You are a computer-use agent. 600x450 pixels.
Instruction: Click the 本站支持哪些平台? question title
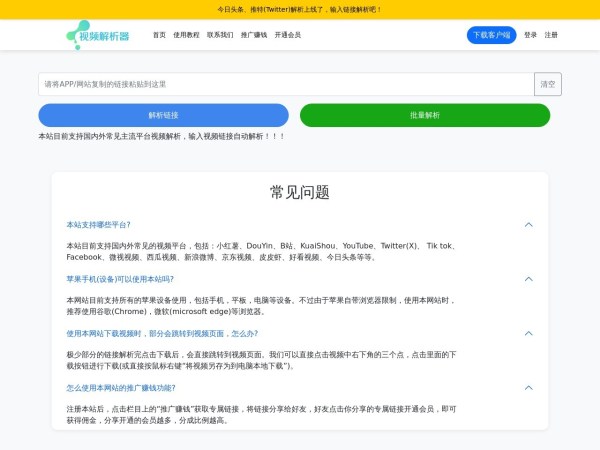click(98, 224)
